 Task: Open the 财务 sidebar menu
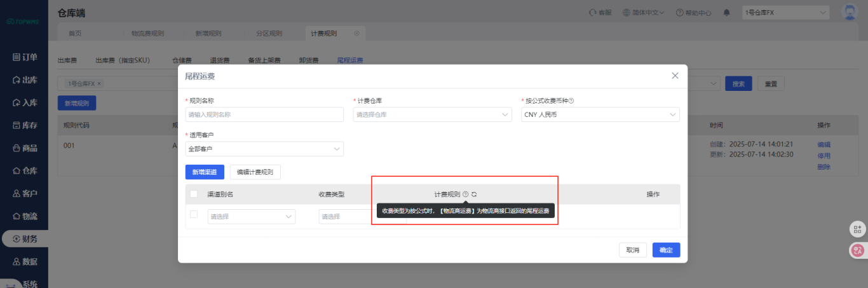(24, 238)
